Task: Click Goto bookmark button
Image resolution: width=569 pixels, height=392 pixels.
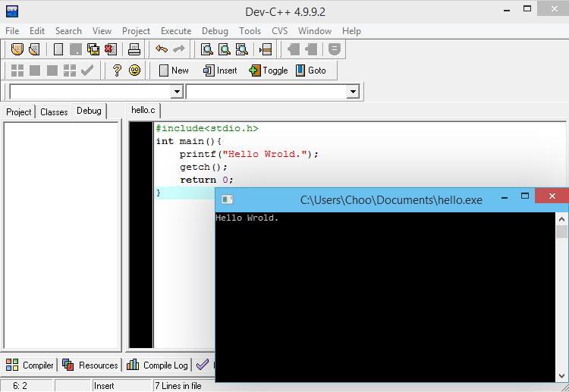Action: click(x=311, y=71)
